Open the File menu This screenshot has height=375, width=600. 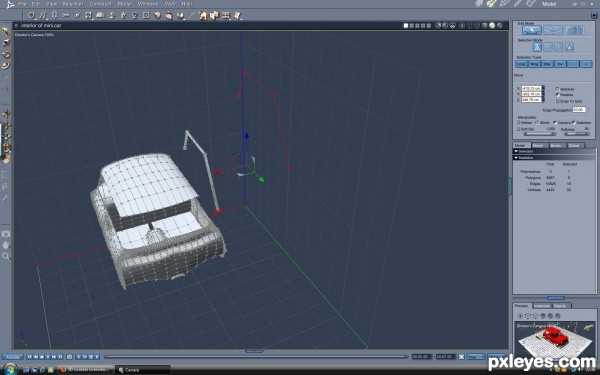point(22,4)
